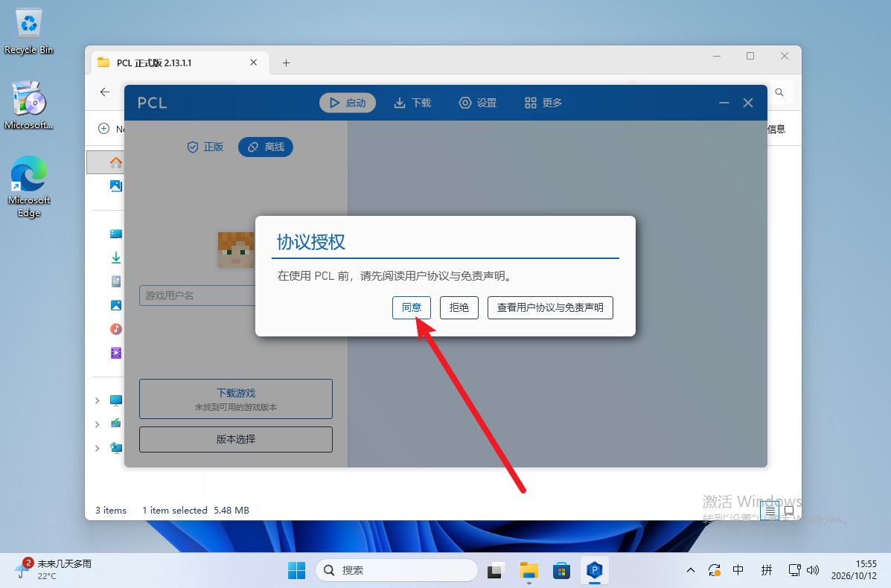
Task: Click the 下载游戏 button
Action: pyautogui.click(x=236, y=399)
